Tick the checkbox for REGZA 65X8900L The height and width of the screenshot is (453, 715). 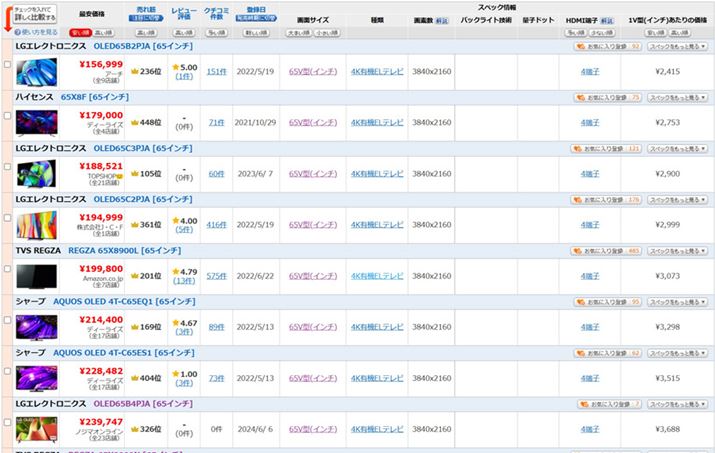click(x=8, y=270)
